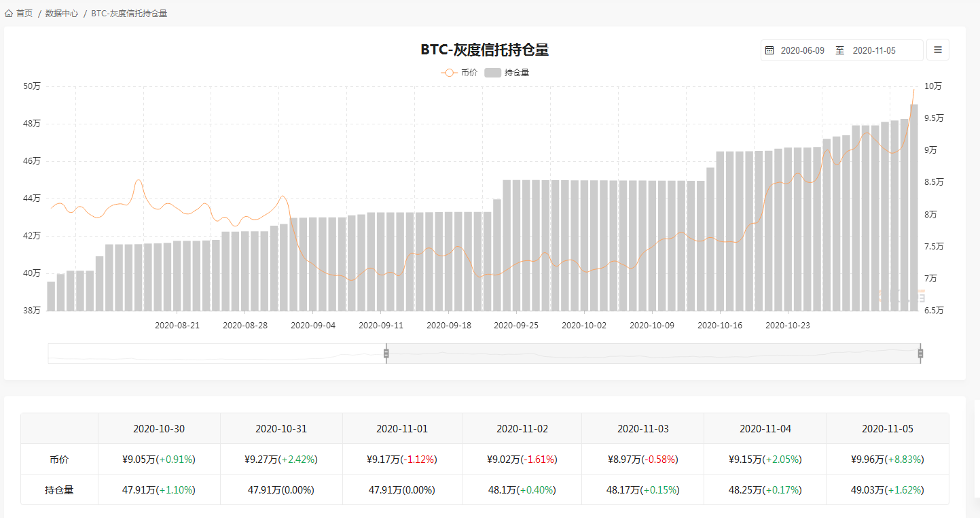The height and width of the screenshot is (518, 980).
Task: Click holdings cell 48.25万(+0.17%)
Action: coord(765,490)
